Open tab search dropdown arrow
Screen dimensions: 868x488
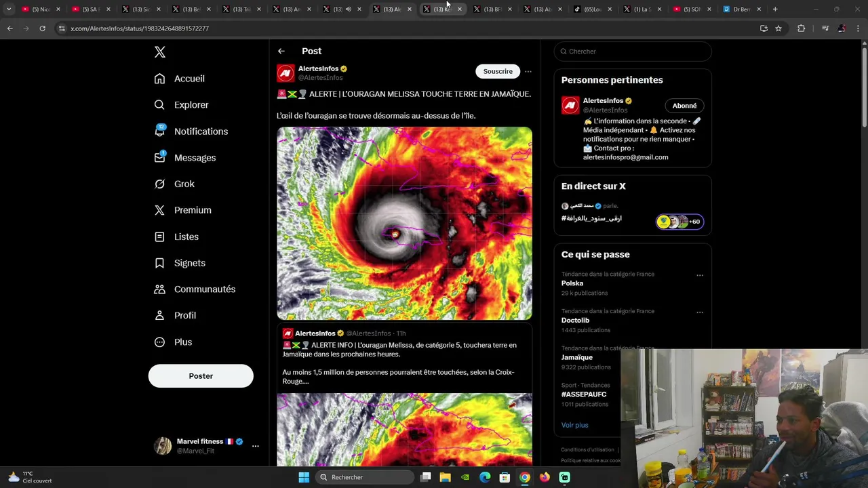[9, 9]
